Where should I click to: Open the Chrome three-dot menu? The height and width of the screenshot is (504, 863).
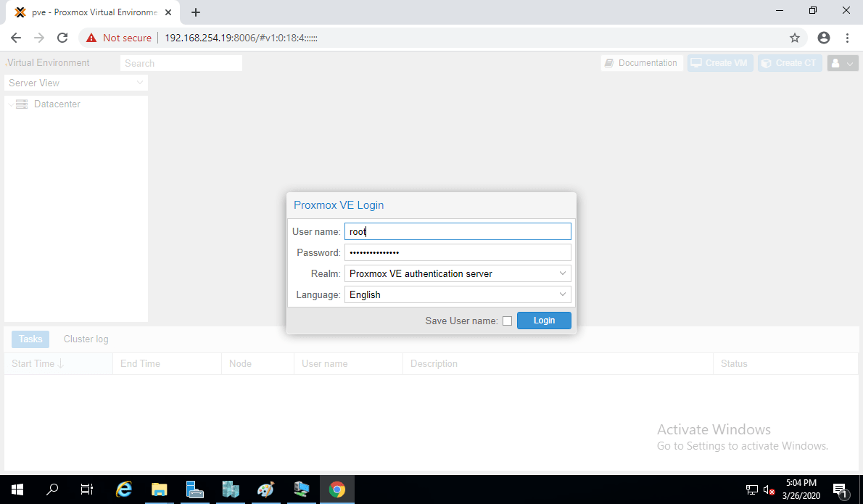(848, 38)
